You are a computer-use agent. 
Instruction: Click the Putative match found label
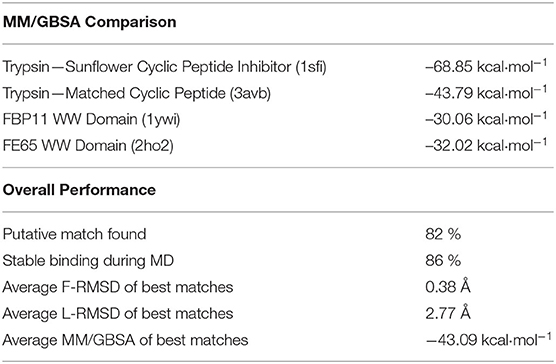point(74,234)
